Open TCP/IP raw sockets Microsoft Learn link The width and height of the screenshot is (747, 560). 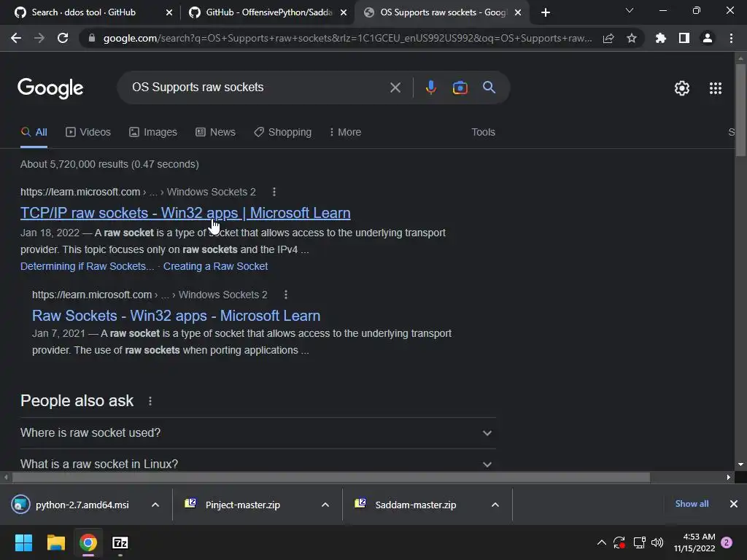185,213
